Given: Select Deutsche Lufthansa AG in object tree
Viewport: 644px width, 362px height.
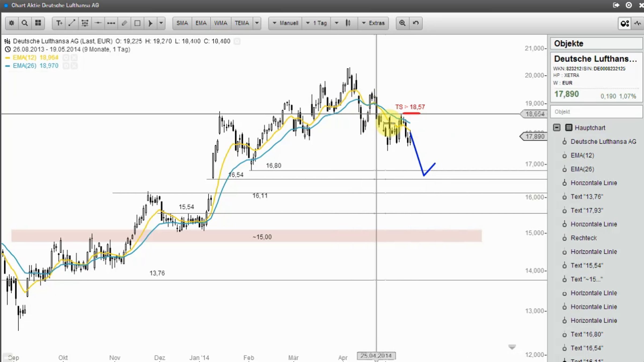Looking at the screenshot, I should point(603,142).
